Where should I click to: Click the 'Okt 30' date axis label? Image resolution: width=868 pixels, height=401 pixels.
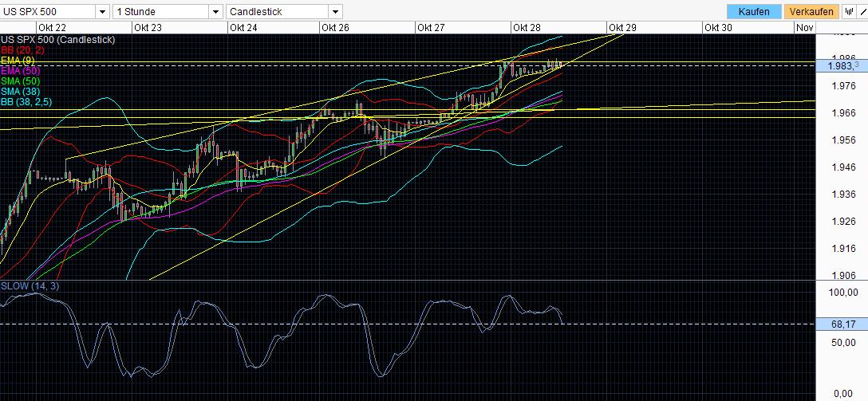pyautogui.click(x=718, y=28)
